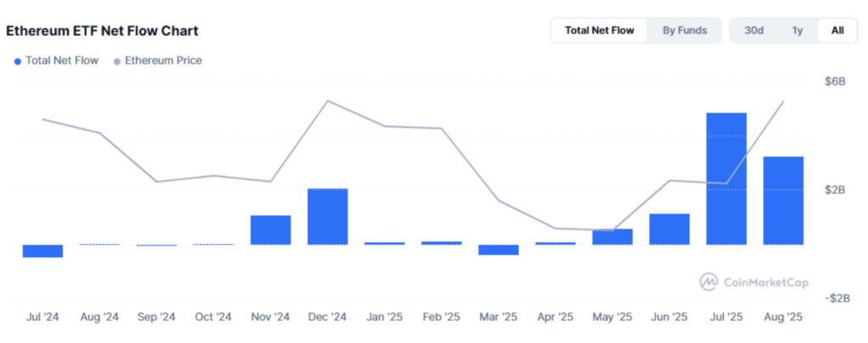Viewport: 868px width, 343px height.
Task: Click the Dec '24 net flow bar
Action: point(328,216)
